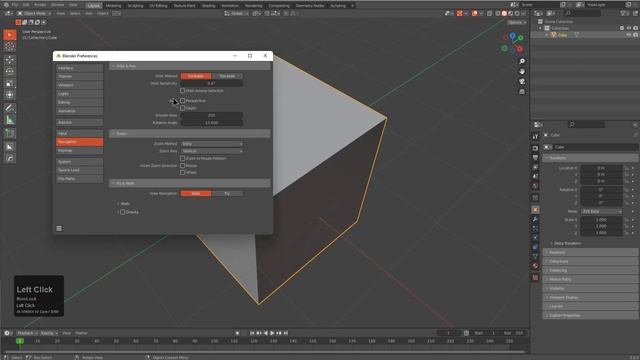Enable Orbit Around Selection checkbox
The image size is (640, 360).
coord(182,91)
